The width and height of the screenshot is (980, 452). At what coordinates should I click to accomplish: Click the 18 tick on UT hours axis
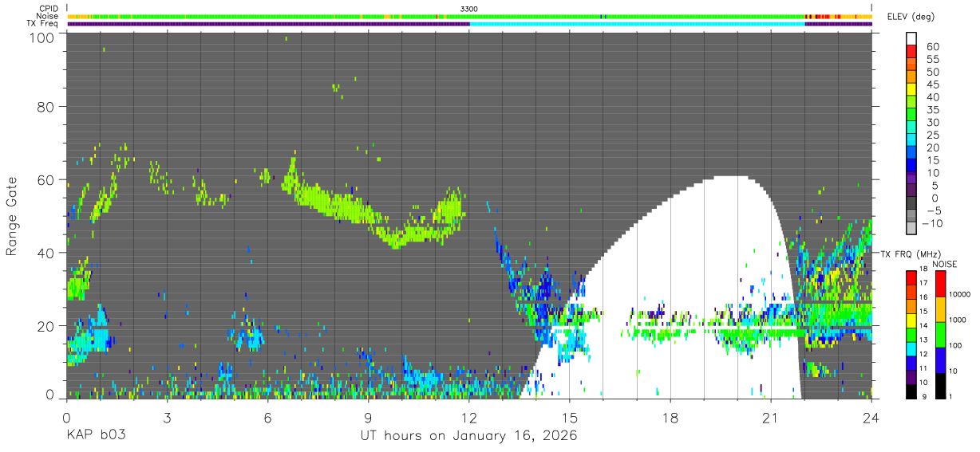point(670,417)
